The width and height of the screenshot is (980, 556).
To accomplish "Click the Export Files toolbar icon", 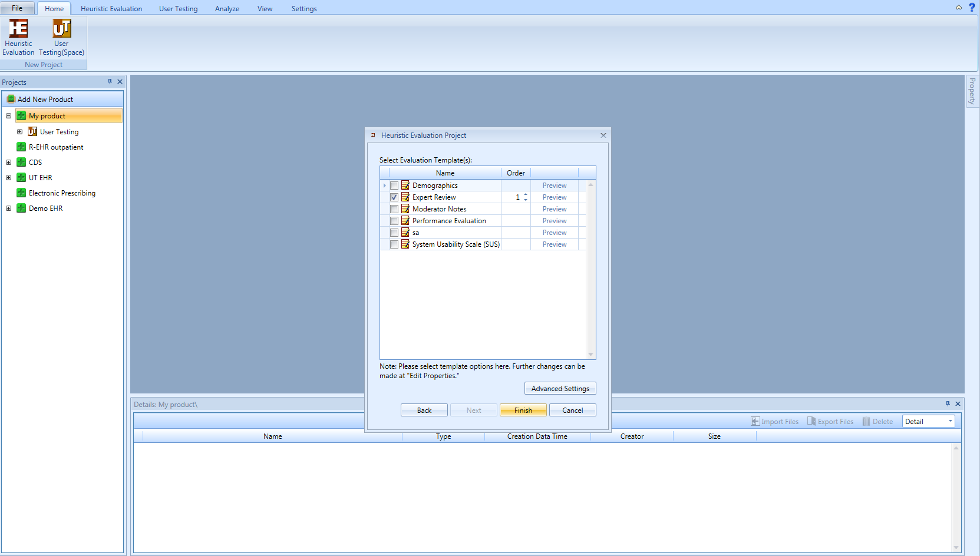I will click(811, 421).
